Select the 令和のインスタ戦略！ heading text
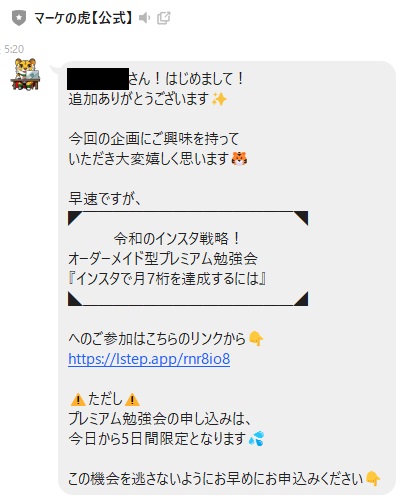Screen dimensions: 403x502 point(177,239)
